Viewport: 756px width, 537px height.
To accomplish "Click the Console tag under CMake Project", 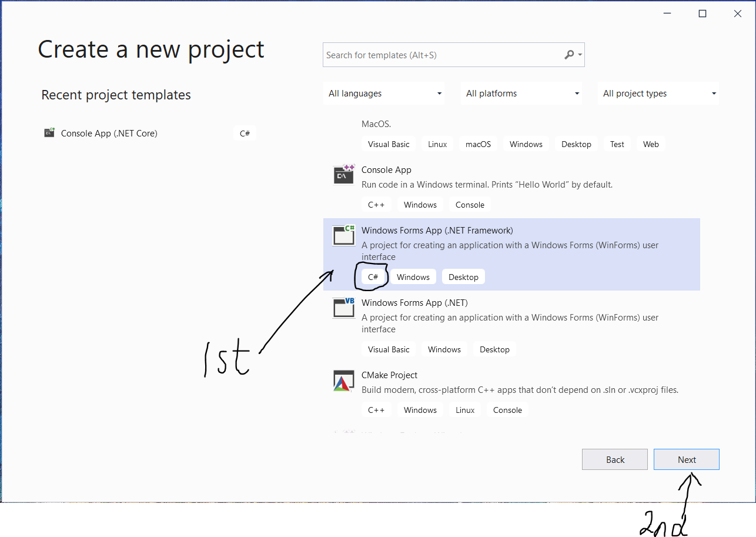I will (x=507, y=410).
